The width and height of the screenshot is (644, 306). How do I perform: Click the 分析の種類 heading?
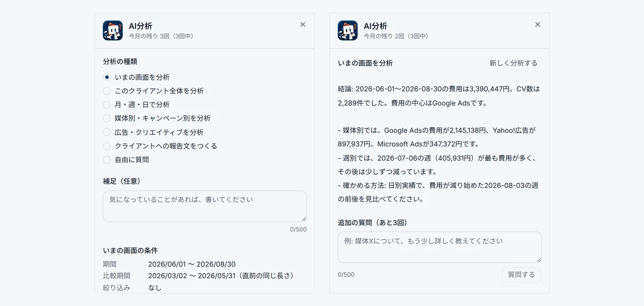coord(120,61)
